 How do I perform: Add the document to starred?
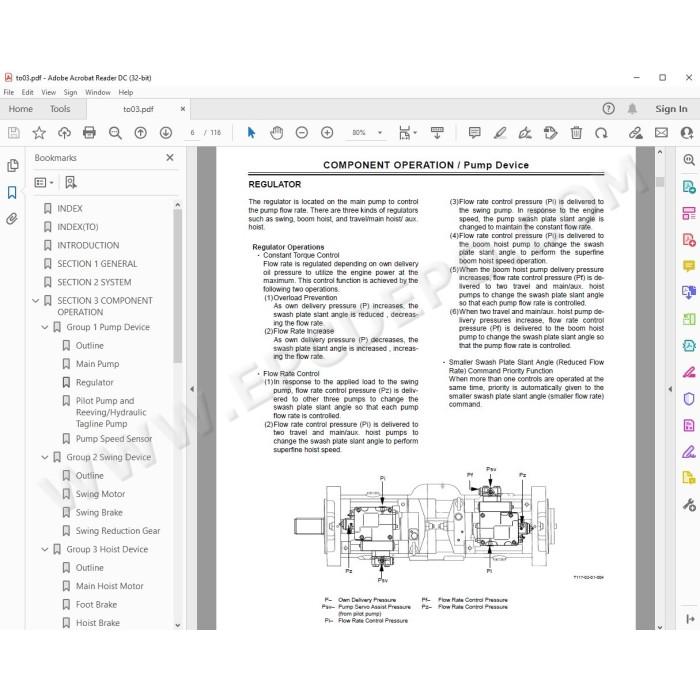click(39, 133)
